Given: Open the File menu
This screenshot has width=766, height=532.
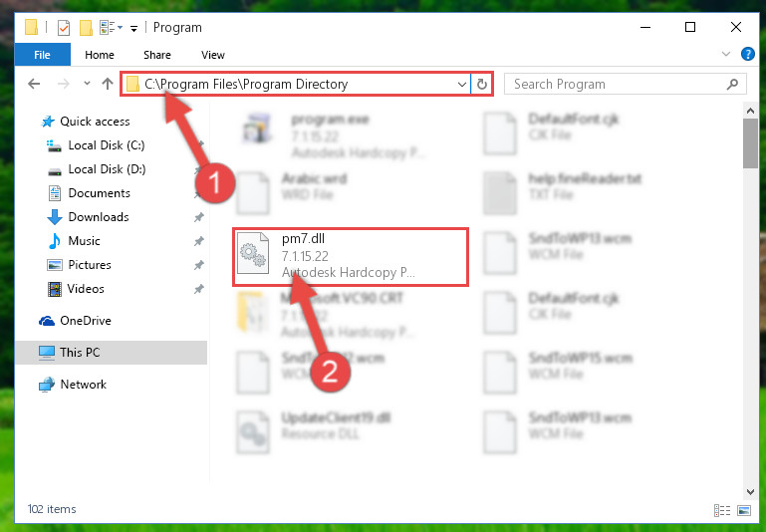Looking at the screenshot, I should point(42,55).
